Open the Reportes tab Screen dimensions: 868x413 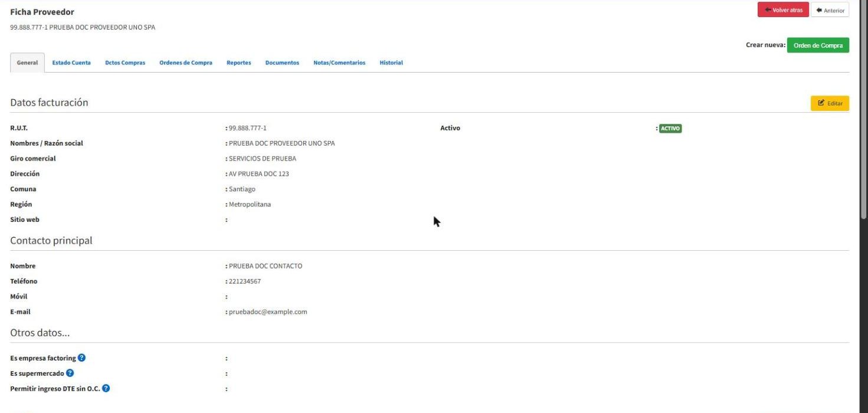click(x=239, y=63)
